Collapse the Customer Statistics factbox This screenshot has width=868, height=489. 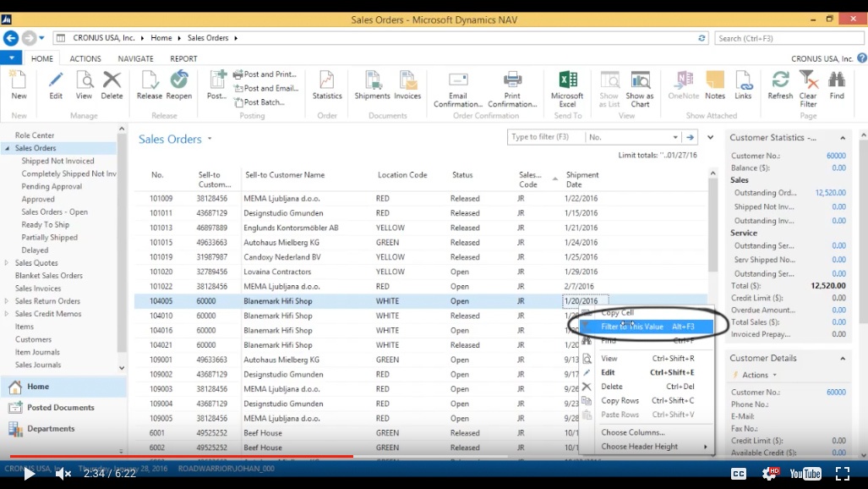[x=843, y=138]
